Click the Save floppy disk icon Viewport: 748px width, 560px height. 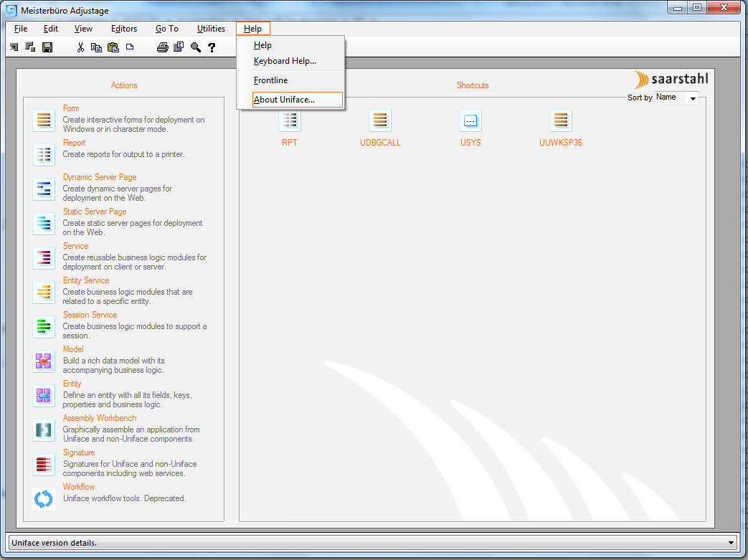(47, 47)
